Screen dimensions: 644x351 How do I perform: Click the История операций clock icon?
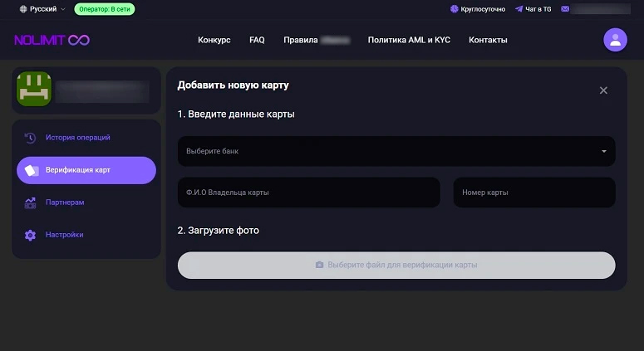tap(30, 138)
